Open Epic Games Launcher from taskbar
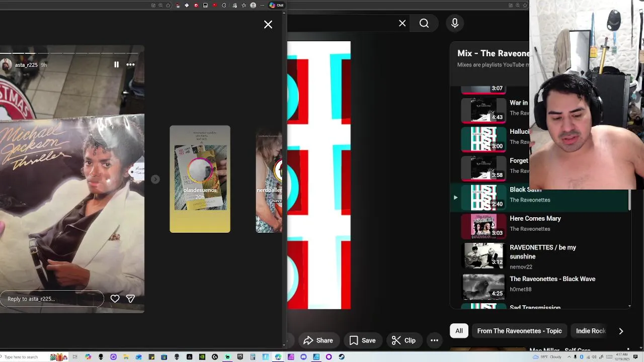 coord(240,357)
